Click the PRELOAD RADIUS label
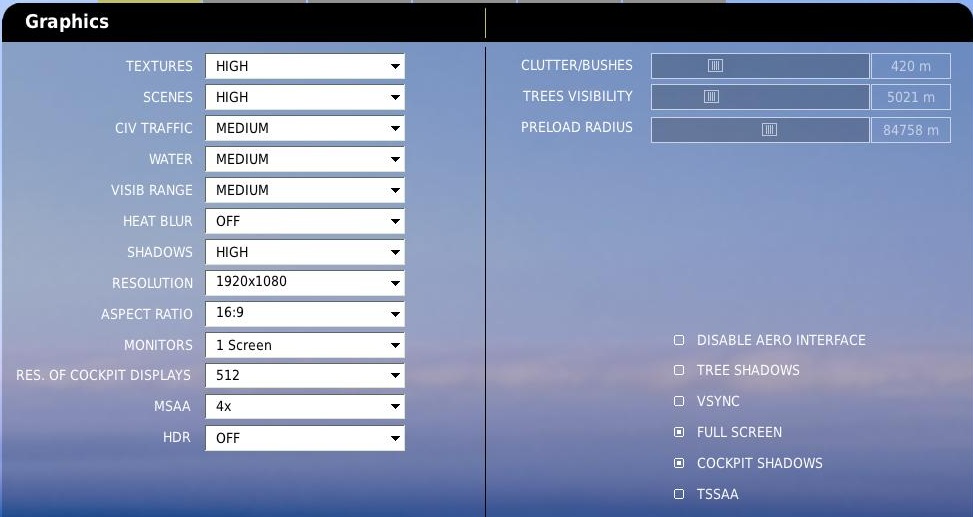Screen dimensions: 973x517 pos(576,127)
